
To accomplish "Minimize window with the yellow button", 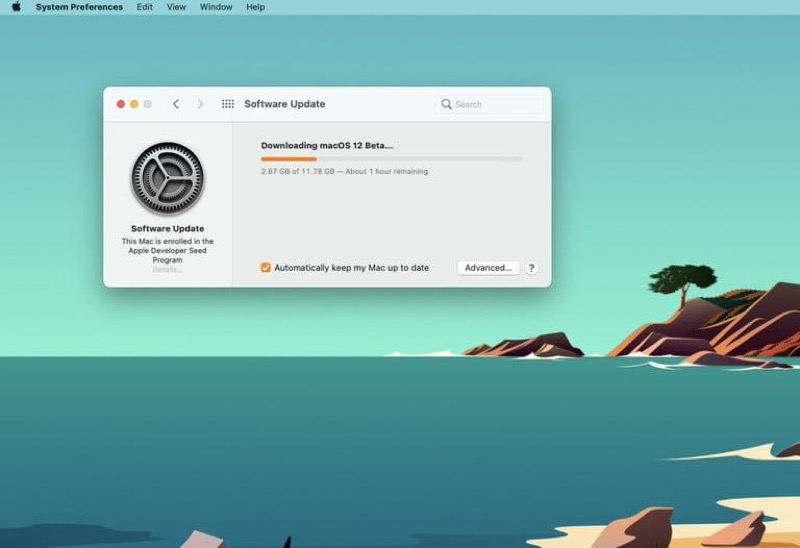I will (x=134, y=104).
